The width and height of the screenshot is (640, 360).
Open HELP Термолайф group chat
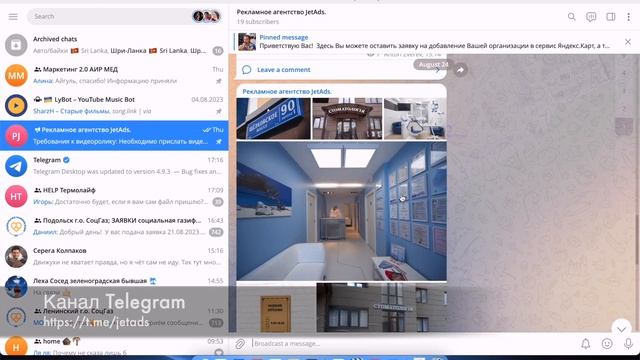click(114, 196)
